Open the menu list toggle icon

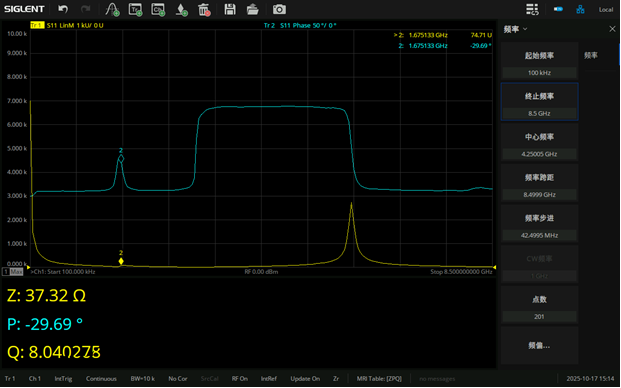point(532,9)
